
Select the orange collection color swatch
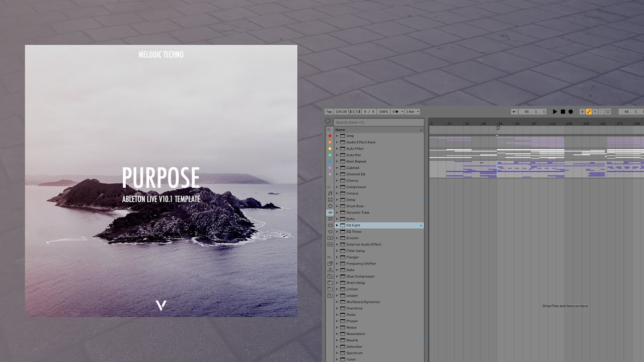[x=330, y=142]
